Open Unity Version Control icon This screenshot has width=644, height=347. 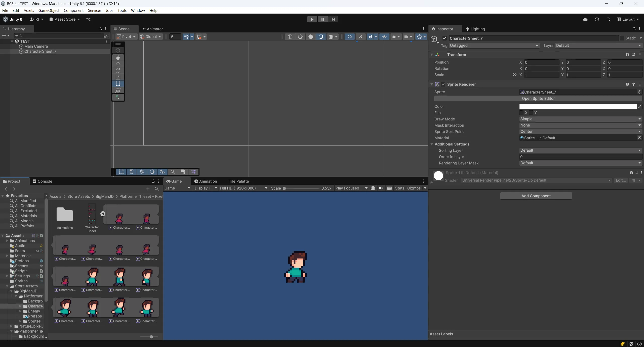88,19
